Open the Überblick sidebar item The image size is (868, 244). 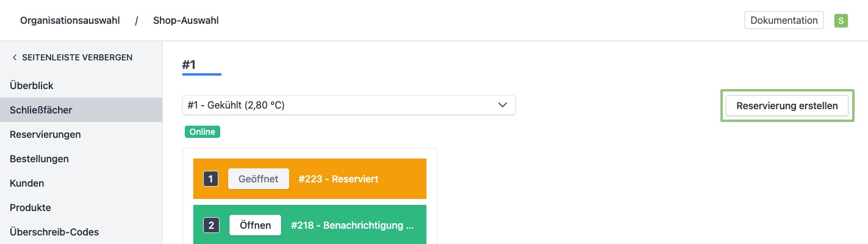(x=36, y=85)
